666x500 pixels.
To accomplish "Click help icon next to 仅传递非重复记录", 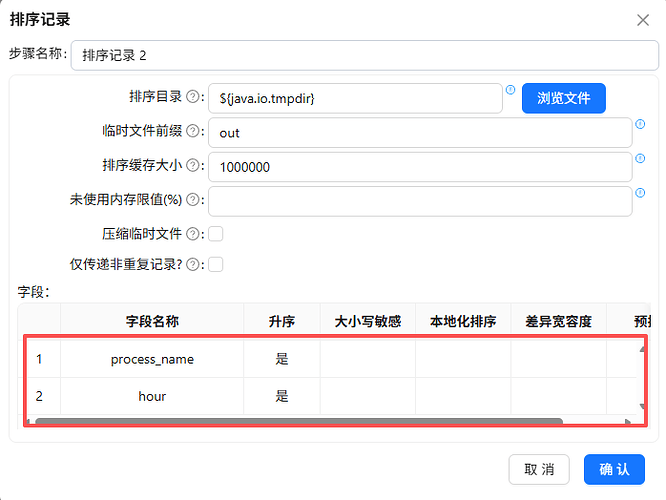I will coord(193,265).
